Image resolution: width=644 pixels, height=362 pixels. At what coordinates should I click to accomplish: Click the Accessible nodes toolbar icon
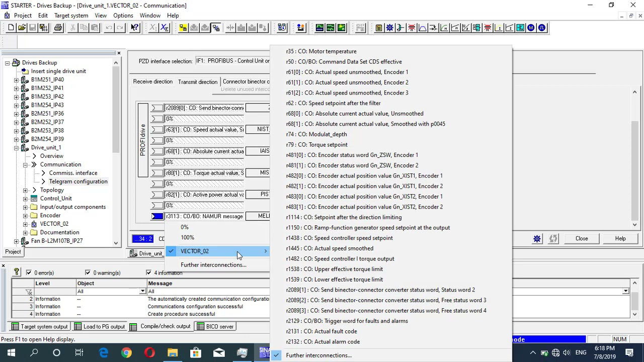click(x=300, y=28)
